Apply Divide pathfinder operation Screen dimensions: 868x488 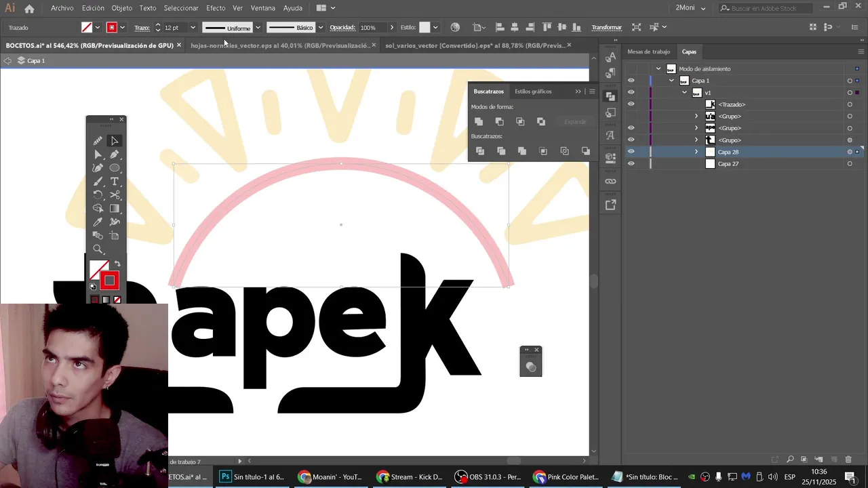(x=480, y=151)
